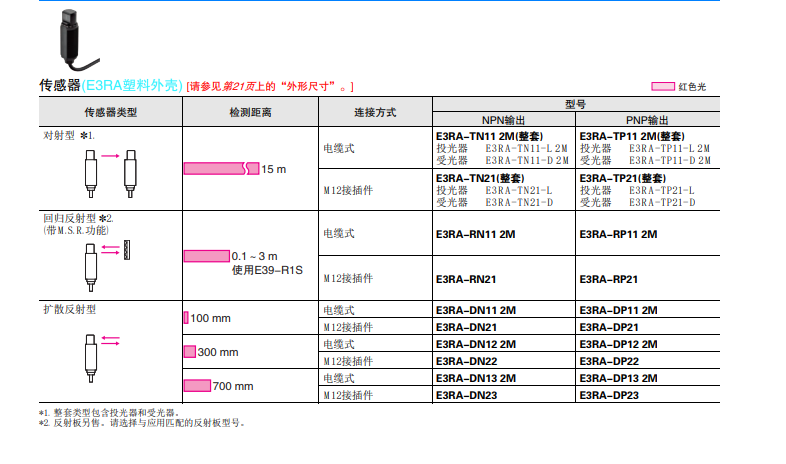The height and width of the screenshot is (464, 786).
Task: Select model 'E3RA-TP21(整套)'
Action: point(623,178)
